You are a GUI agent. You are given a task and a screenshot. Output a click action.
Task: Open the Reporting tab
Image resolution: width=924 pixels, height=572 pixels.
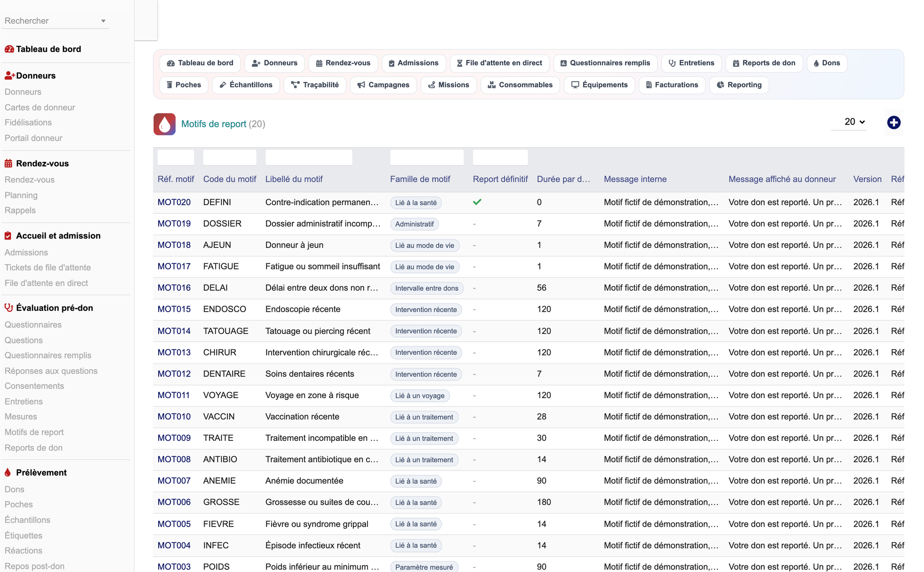[739, 85]
